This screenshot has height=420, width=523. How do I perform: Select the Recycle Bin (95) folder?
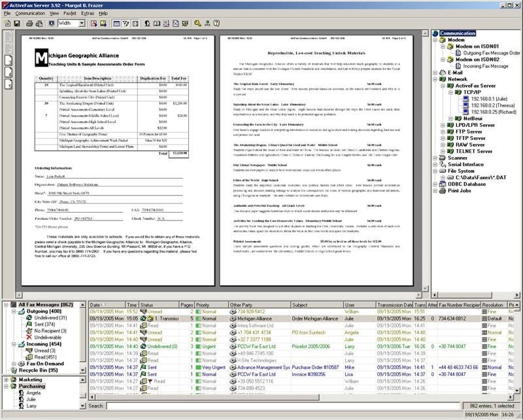coord(38,370)
